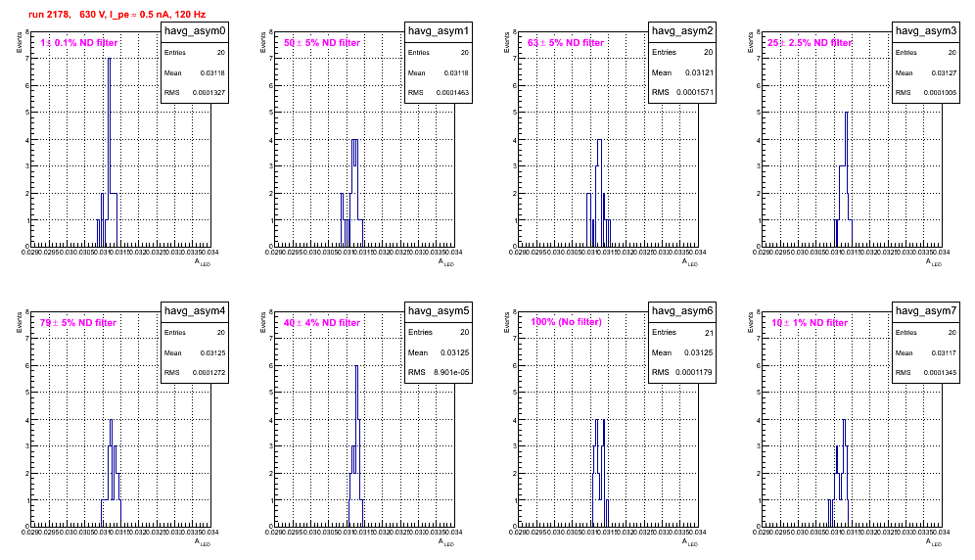Click RMS 0.0001179 in havg_asym6 stats

point(682,372)
